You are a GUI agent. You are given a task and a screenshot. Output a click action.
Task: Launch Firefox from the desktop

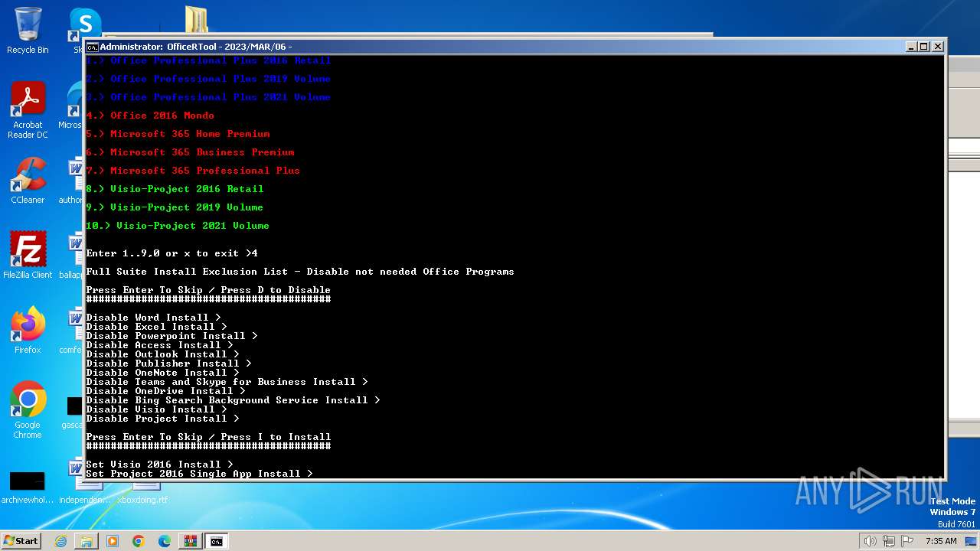(x=28, y=331)
